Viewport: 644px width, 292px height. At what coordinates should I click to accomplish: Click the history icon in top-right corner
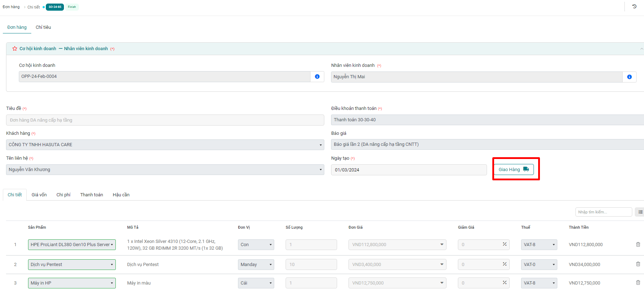tap(634, 6)
